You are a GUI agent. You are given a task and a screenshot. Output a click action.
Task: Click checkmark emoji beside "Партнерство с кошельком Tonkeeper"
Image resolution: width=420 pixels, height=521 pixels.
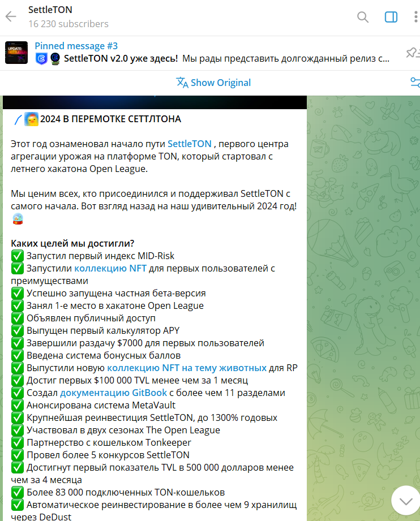(x=18, y=442)
